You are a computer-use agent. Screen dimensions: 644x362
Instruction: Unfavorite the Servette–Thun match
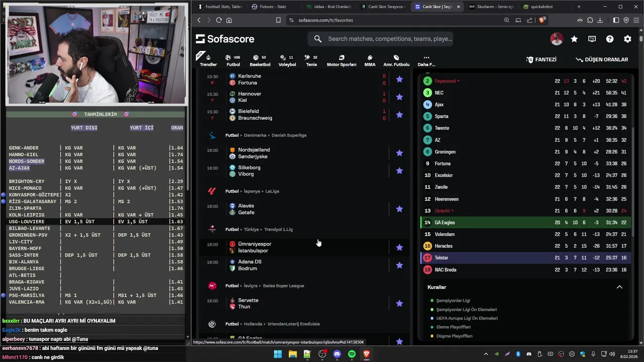tap(399, 304)
